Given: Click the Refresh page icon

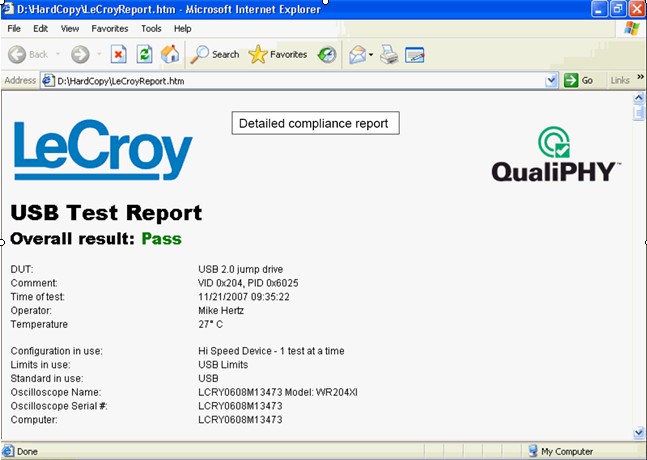Looking at the screenshot, I should (x=144, y=54).
